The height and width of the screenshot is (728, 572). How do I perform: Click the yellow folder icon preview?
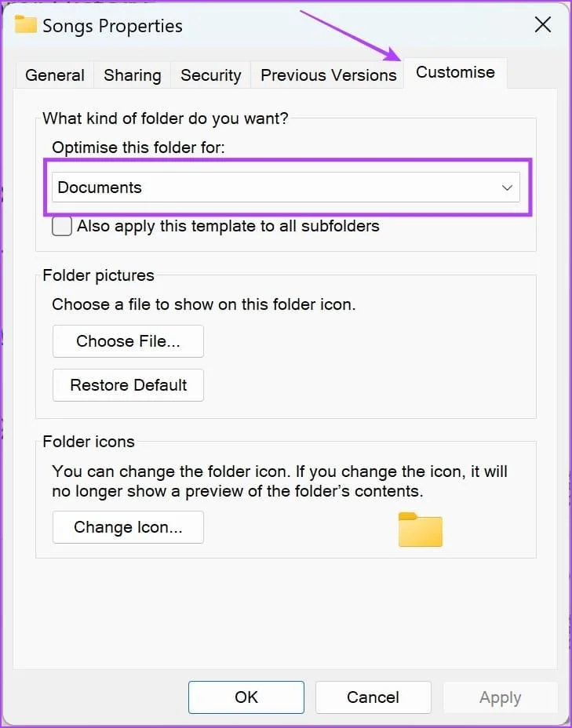point(421,530)
